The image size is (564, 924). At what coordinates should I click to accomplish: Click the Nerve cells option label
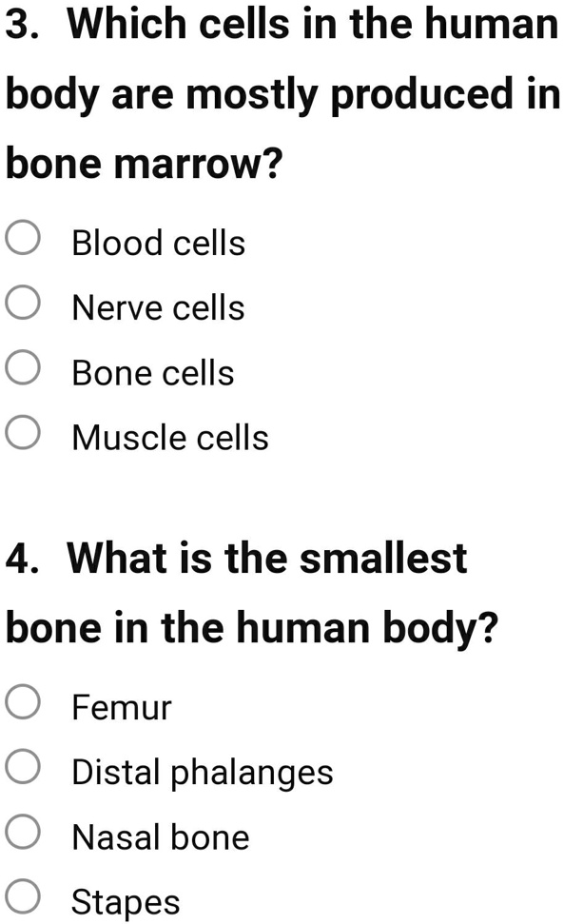tap(158, 307)
